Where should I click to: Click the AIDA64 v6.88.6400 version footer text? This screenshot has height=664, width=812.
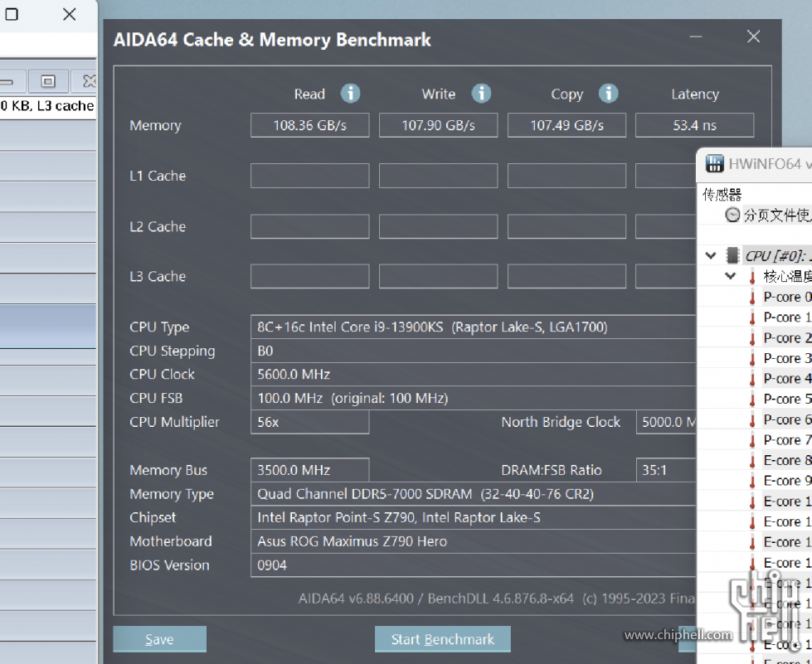tap(497, 599)
